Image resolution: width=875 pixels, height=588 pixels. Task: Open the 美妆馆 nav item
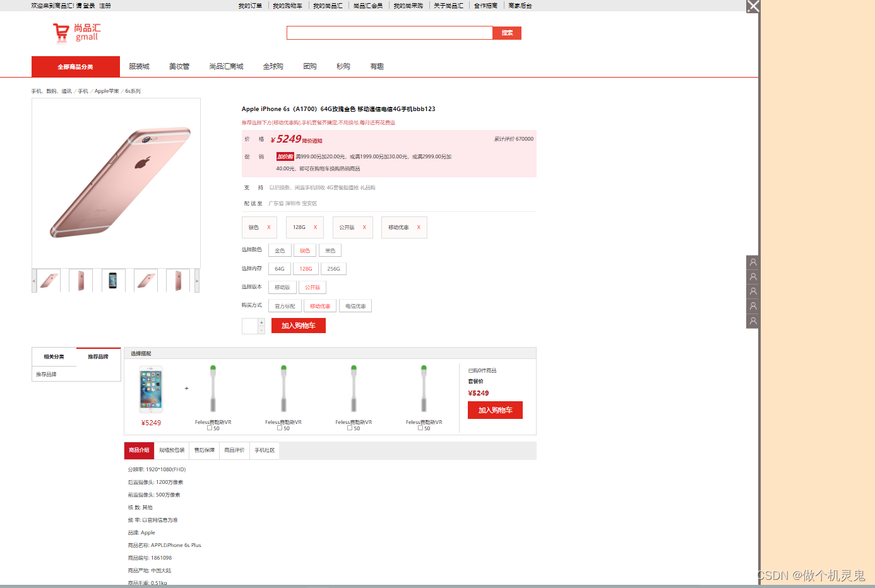coord(179,66)
